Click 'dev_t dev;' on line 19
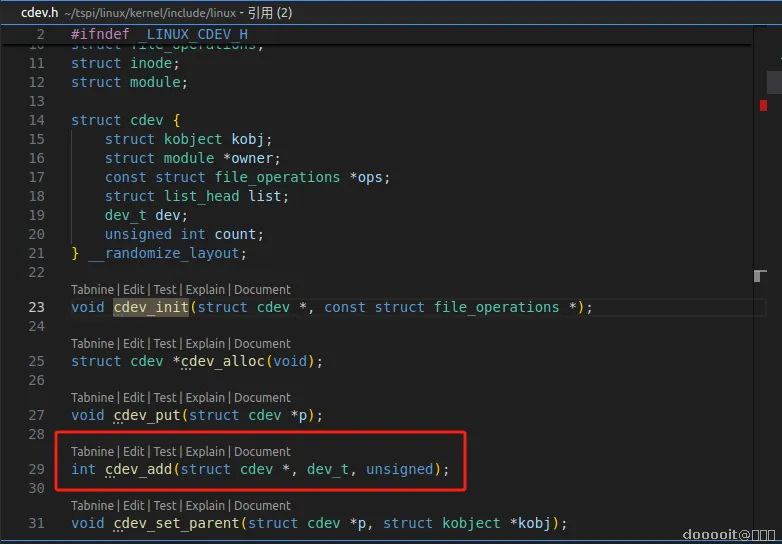Image resolution: width=782 pixels, height=544 pixels. (x=146, y=215)
